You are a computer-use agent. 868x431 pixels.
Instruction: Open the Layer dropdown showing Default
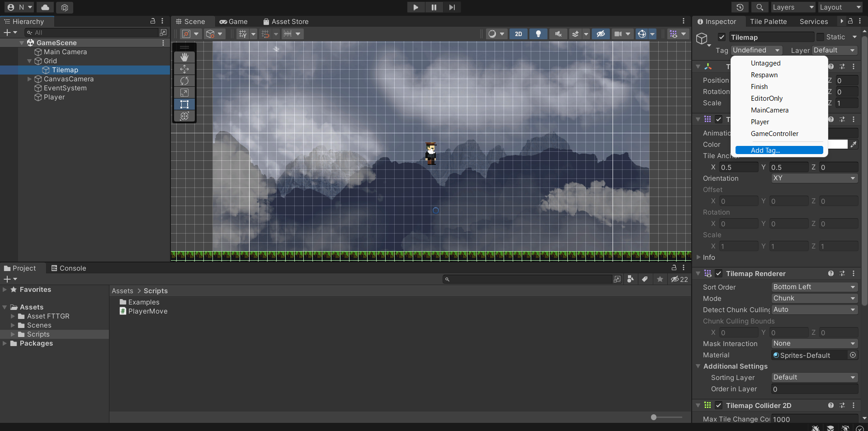(835, 51)
